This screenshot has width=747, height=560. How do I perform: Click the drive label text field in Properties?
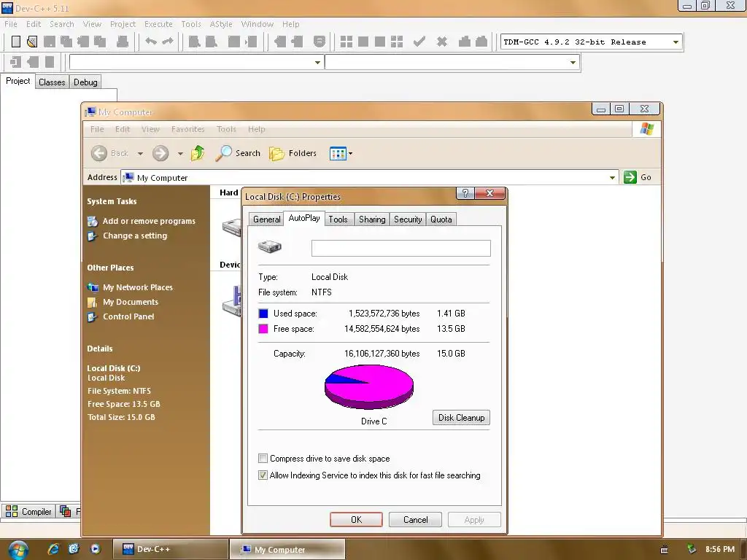pos(400,248)
